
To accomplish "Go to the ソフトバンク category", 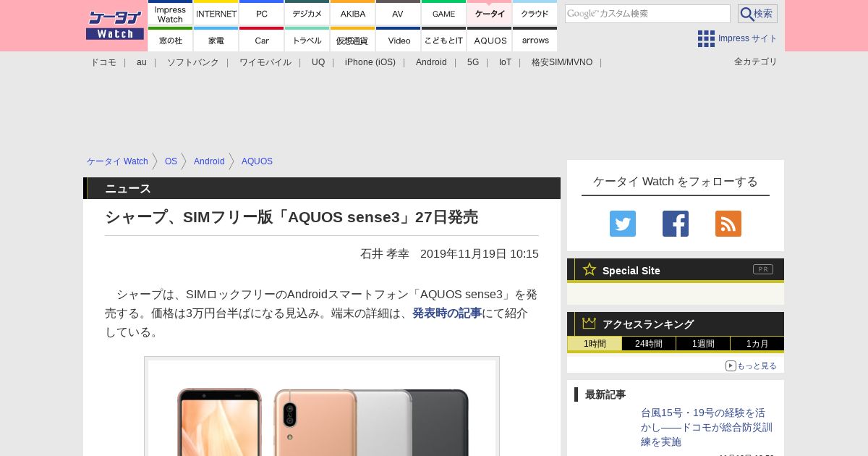I will pos(193,62).
